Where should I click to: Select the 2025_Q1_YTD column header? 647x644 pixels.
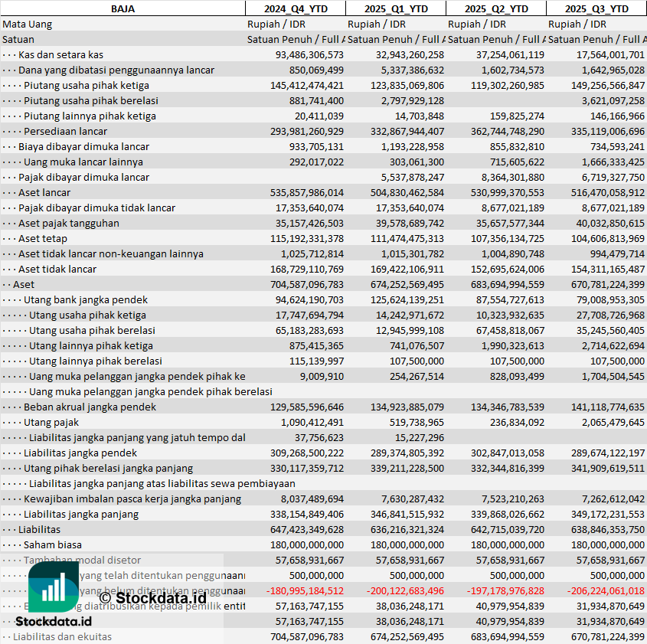pos(395,8)
